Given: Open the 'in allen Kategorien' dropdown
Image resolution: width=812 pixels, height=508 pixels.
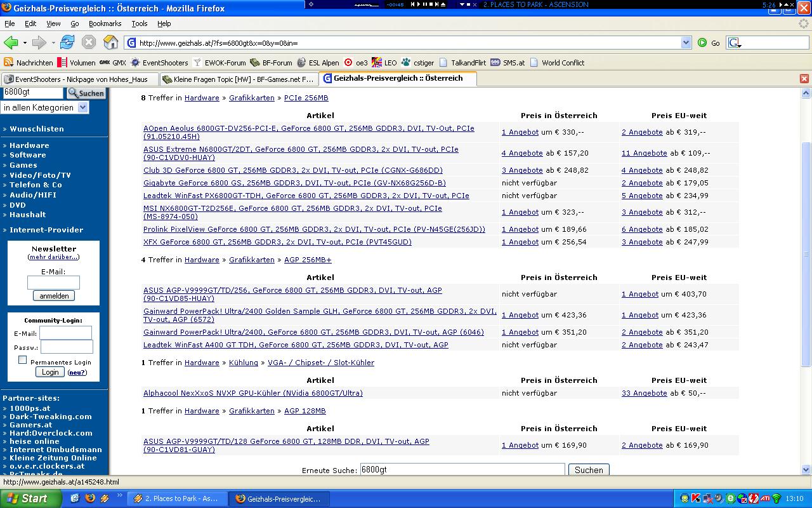Looking at the screenshot, I should tap(45, 108).
